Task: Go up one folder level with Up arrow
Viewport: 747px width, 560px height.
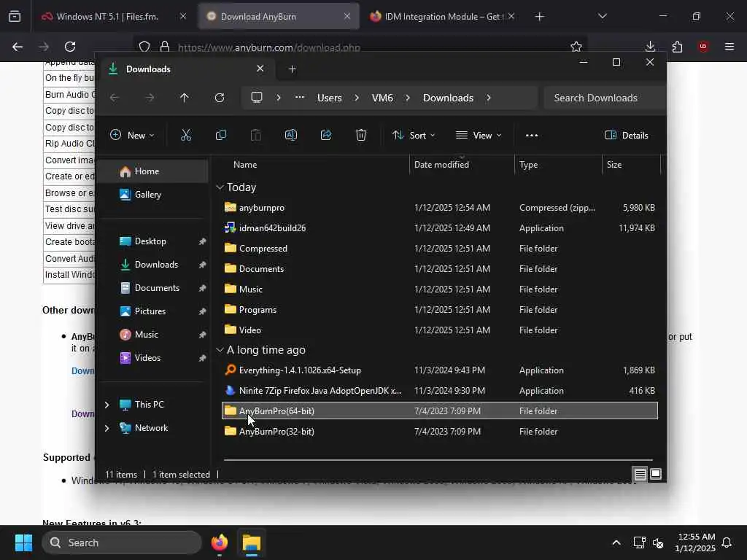Action: click(x=185, y=98)
